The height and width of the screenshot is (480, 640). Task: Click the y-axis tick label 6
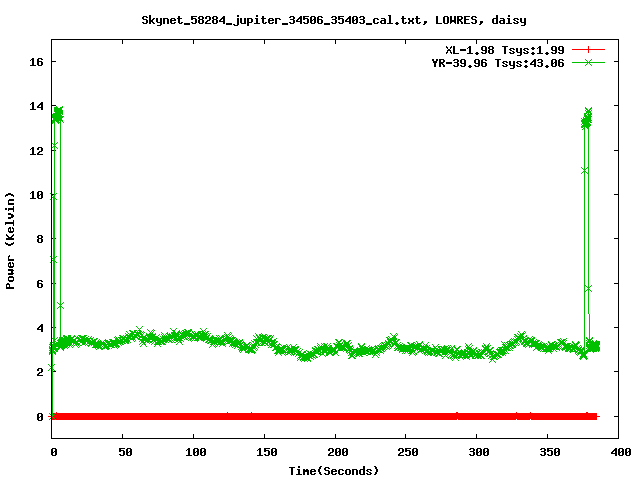pyautogui.click(x=40, y=284)
